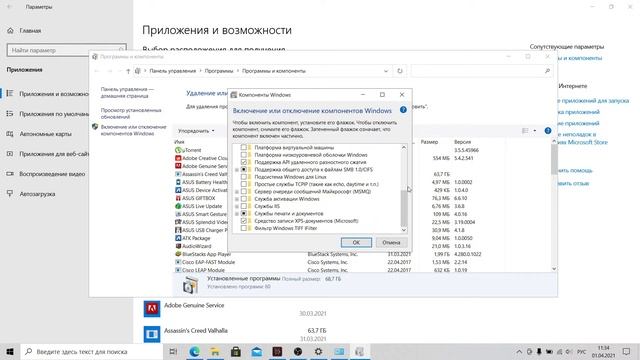
Task: Open Apps for websites in Settings sidebar
Action: pos(45,154)
